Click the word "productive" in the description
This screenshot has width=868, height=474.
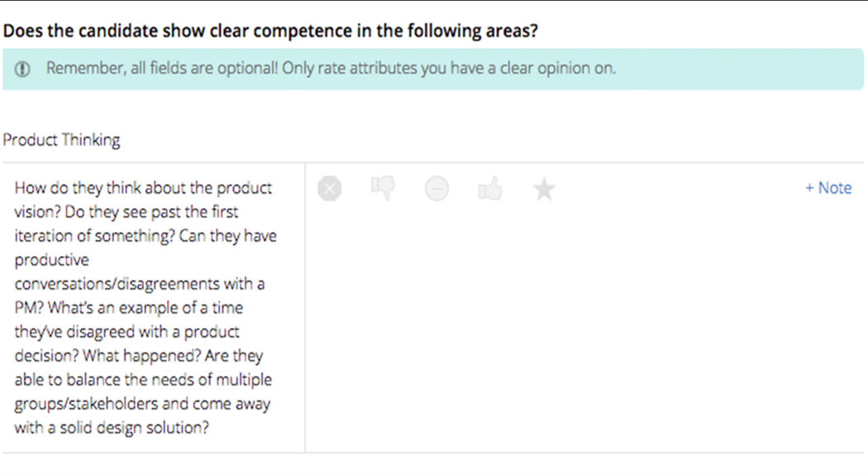pos(51,260)
